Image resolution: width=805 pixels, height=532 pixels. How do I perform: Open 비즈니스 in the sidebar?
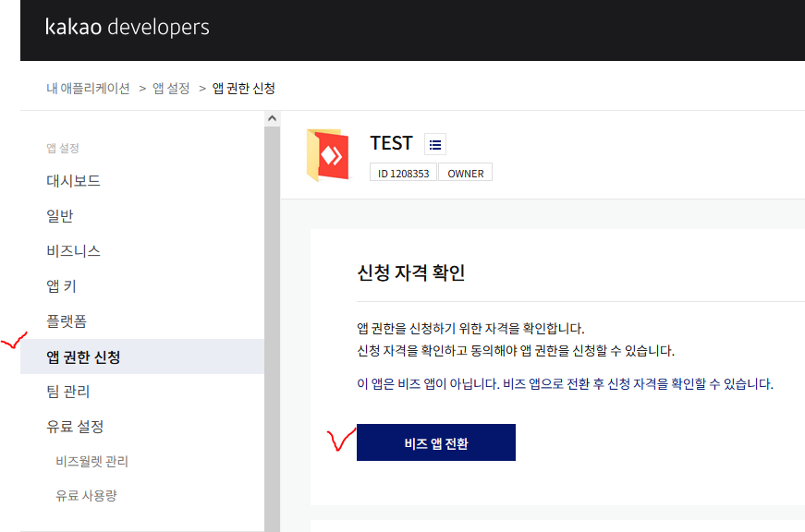[73, 251]
